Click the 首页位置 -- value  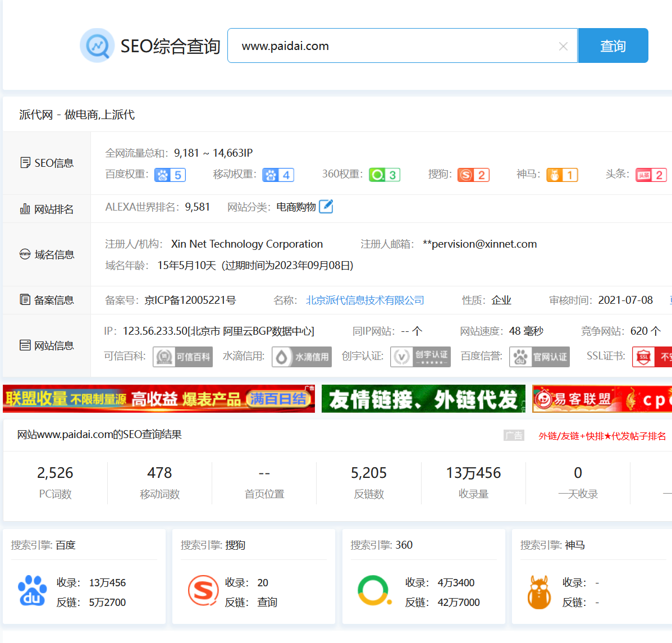[264, 473]
